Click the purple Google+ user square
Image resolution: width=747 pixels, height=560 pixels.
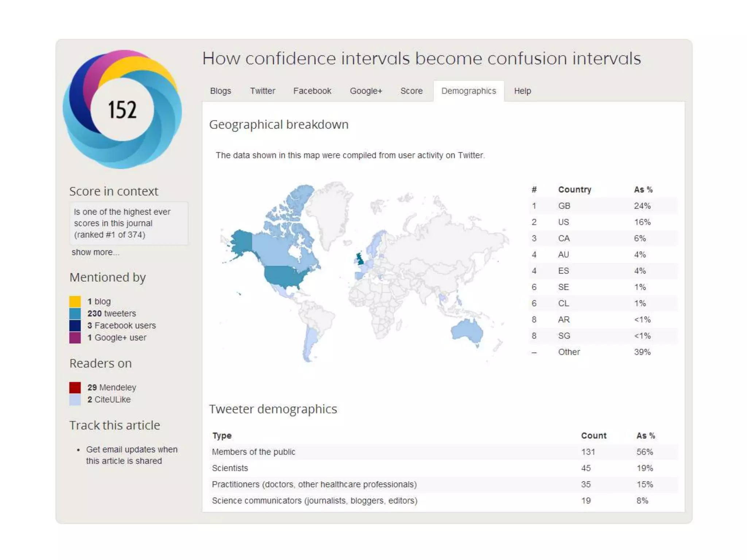point(75,338)
